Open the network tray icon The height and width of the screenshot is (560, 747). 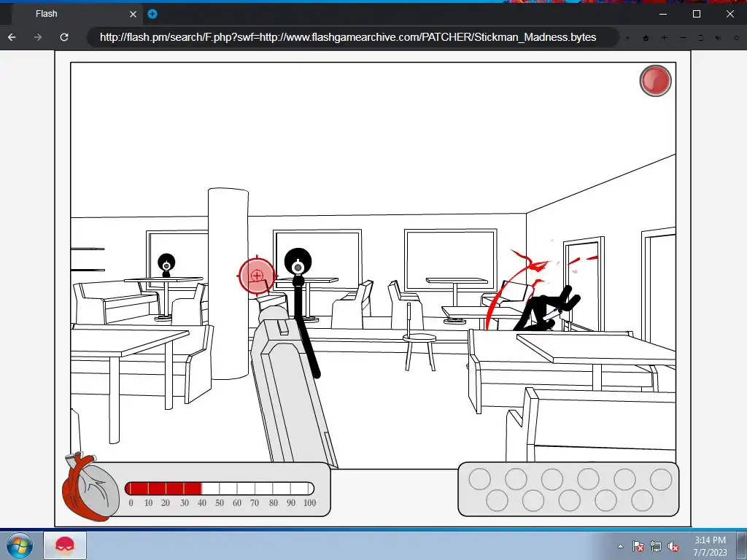pos(656,546)
